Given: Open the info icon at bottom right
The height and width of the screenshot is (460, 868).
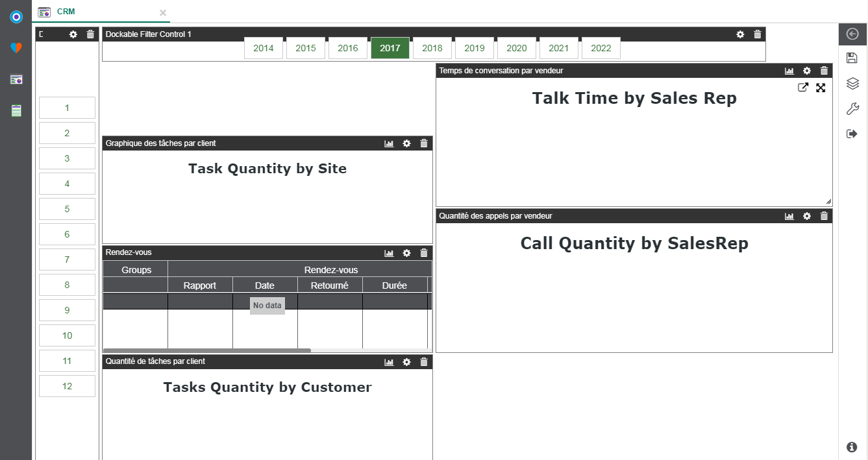Looking at the screenshot, I should (x=852, y=447).
